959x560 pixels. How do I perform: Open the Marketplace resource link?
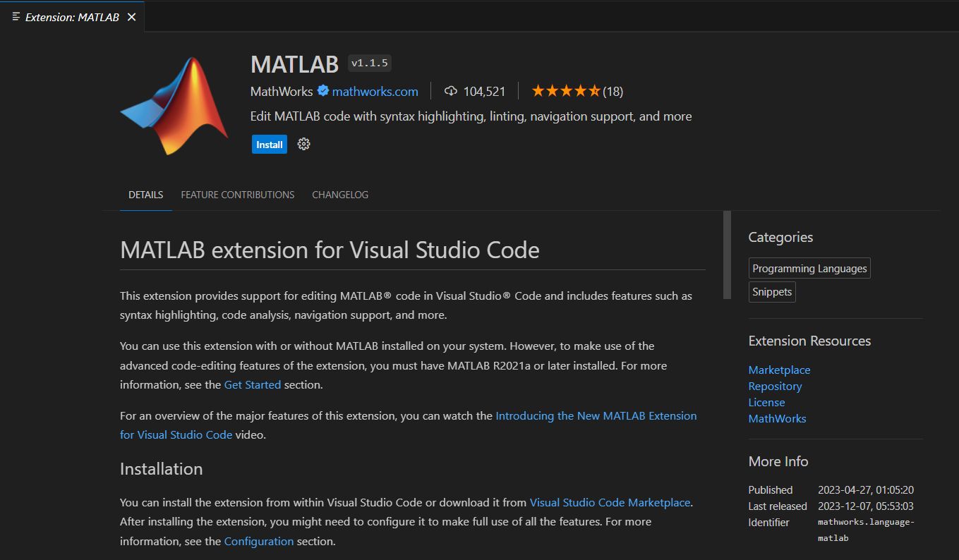(x=779, y=370)
